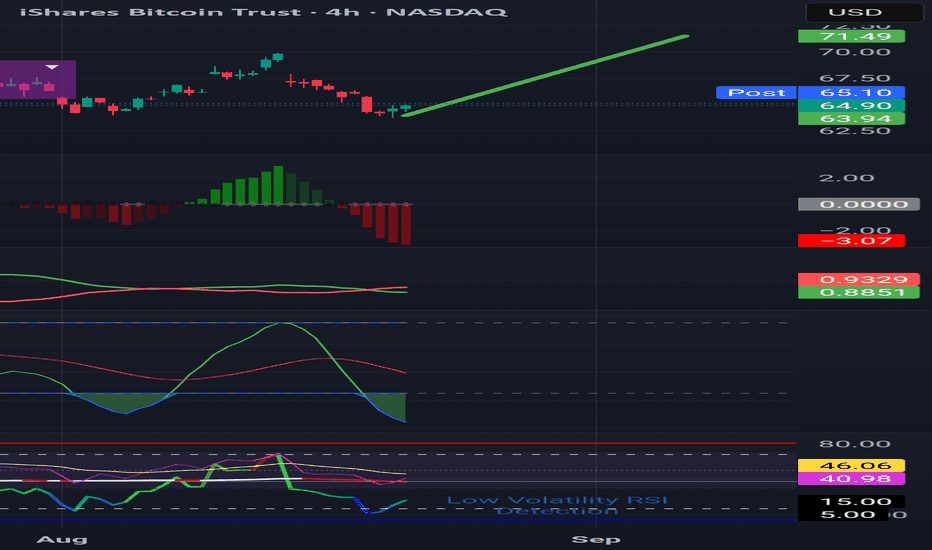Click the Low Volatility RSI Detection label

point(557,505)
